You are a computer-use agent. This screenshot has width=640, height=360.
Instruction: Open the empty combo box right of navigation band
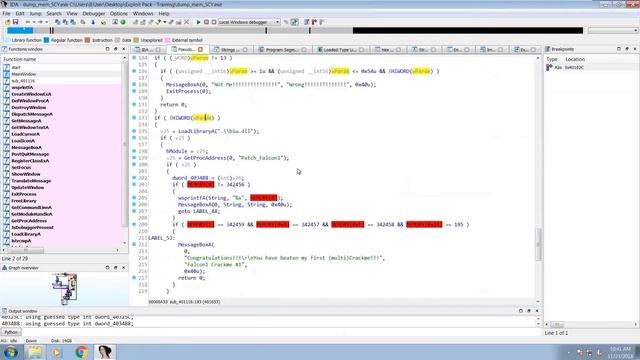[x=612, y=31]
